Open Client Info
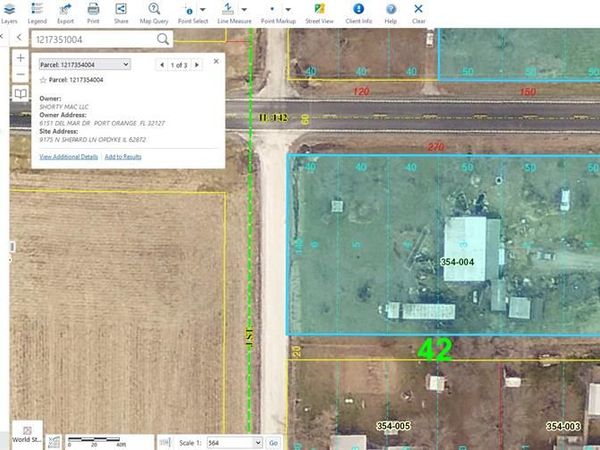 coord(360,12)
